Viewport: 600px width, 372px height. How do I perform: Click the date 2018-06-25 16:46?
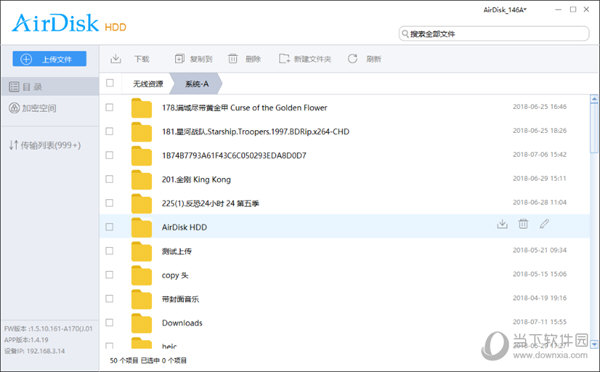[540, 107]
